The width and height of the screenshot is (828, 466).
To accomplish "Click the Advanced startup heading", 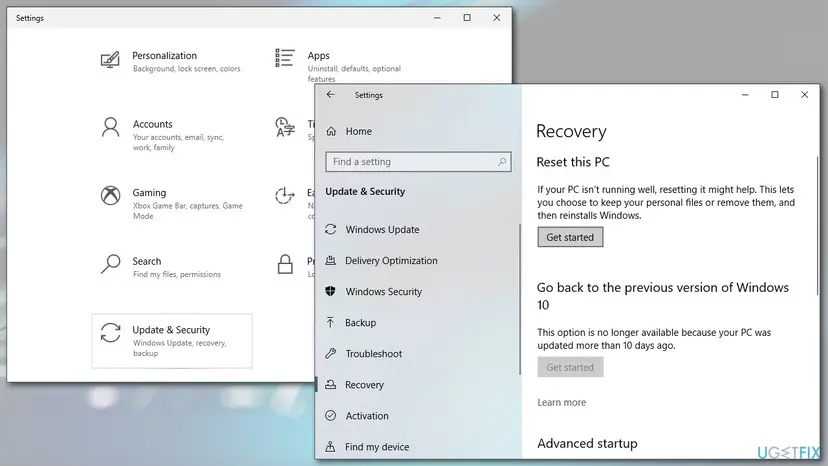I will (x=587, y=443).
